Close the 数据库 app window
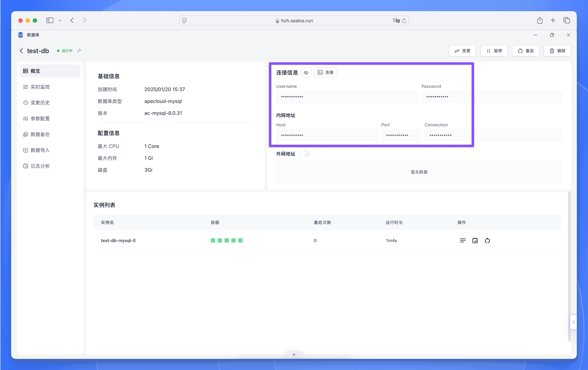The height and width of the screenshot is (370, 588). (568, 35)
